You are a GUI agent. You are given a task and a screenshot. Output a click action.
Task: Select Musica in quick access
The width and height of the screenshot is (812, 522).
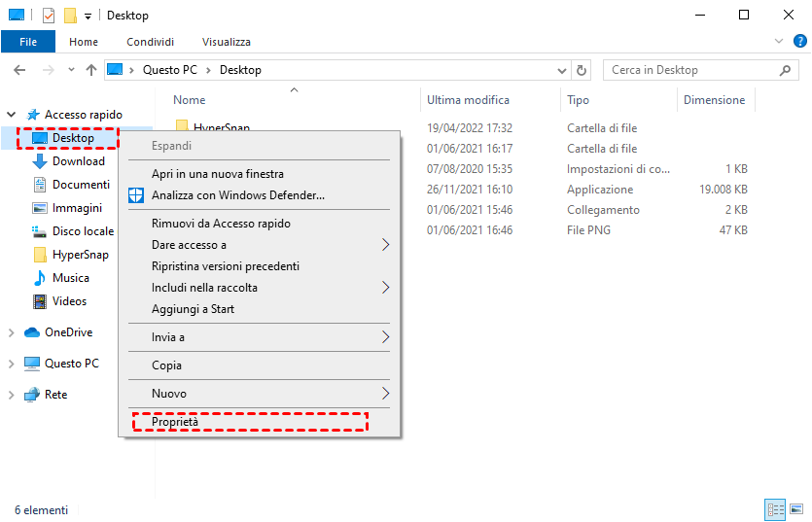point(70,278)
